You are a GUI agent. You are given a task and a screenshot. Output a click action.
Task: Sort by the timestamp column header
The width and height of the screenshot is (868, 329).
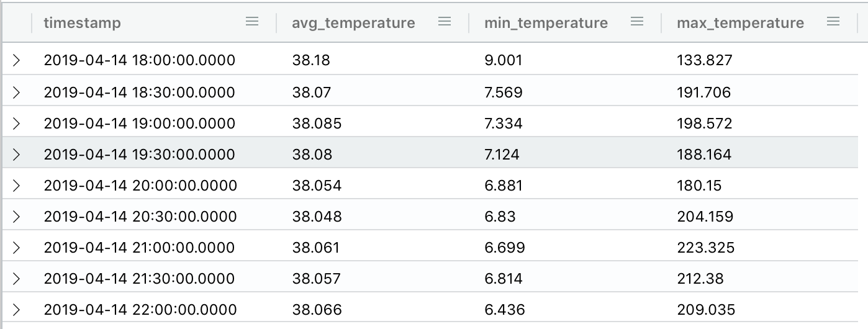(x=83, y=23)
